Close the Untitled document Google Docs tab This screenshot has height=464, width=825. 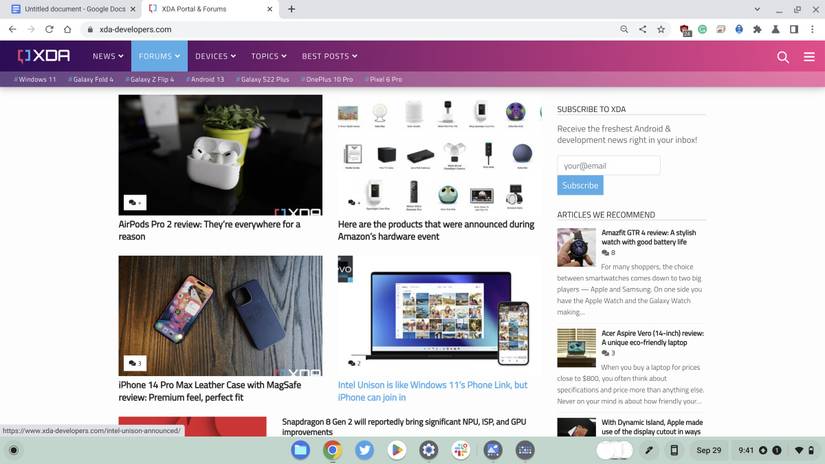[133, 9]
